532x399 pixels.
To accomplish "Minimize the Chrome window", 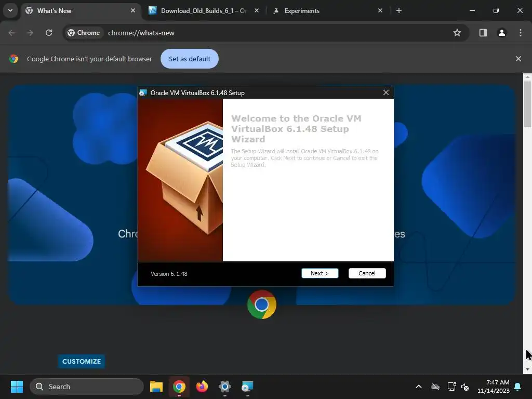I will point(472,10).
